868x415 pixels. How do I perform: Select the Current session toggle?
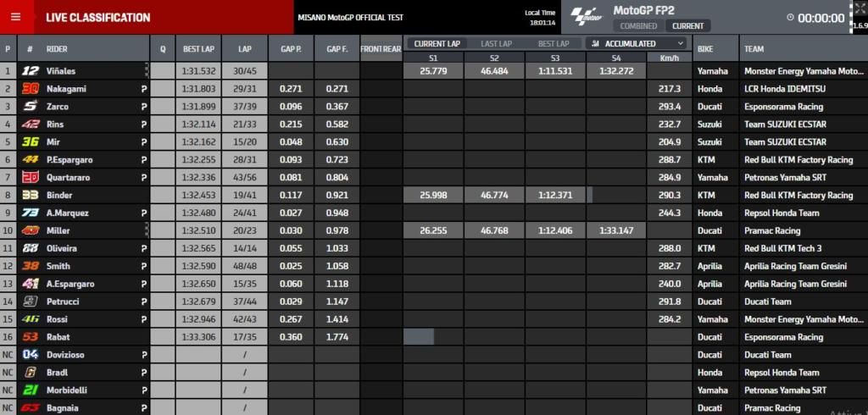687,26
